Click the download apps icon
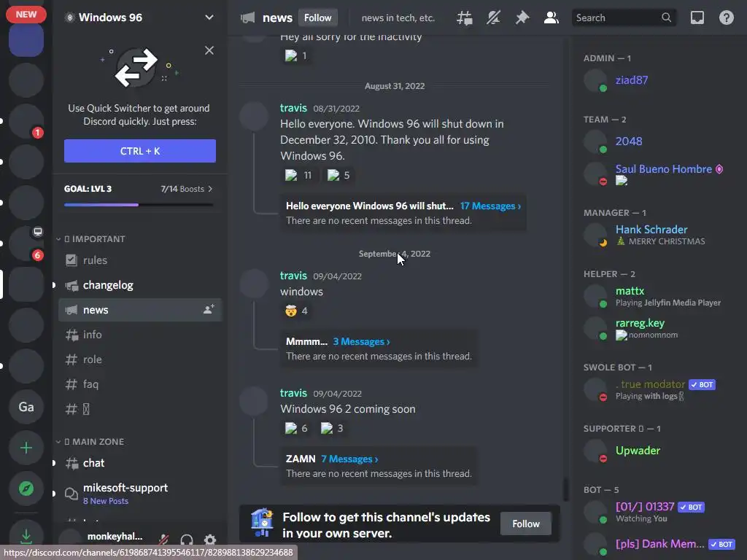This screenshot has width=747, height=560. tap(26, 537)
